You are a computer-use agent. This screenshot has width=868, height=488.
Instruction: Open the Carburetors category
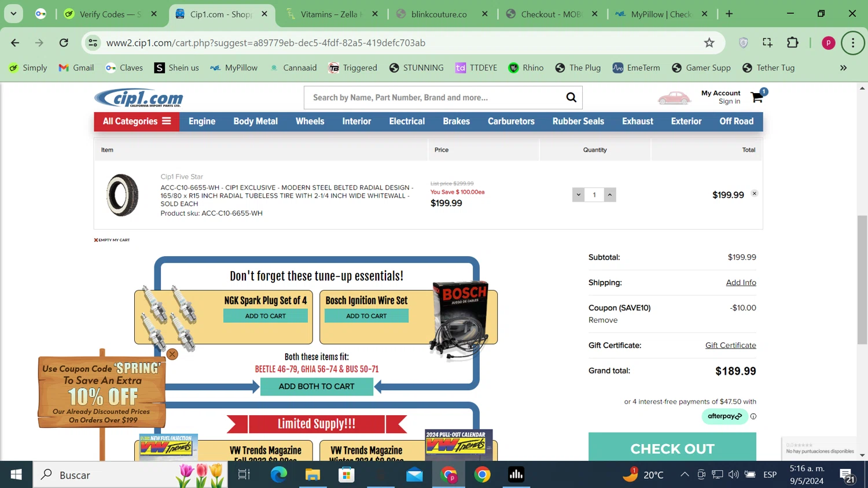[511, 121]
